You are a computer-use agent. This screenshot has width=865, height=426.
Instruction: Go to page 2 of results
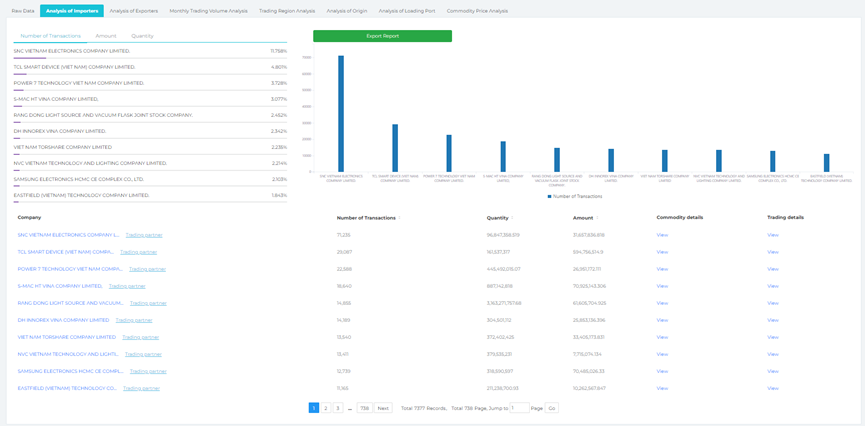(326, 408)
